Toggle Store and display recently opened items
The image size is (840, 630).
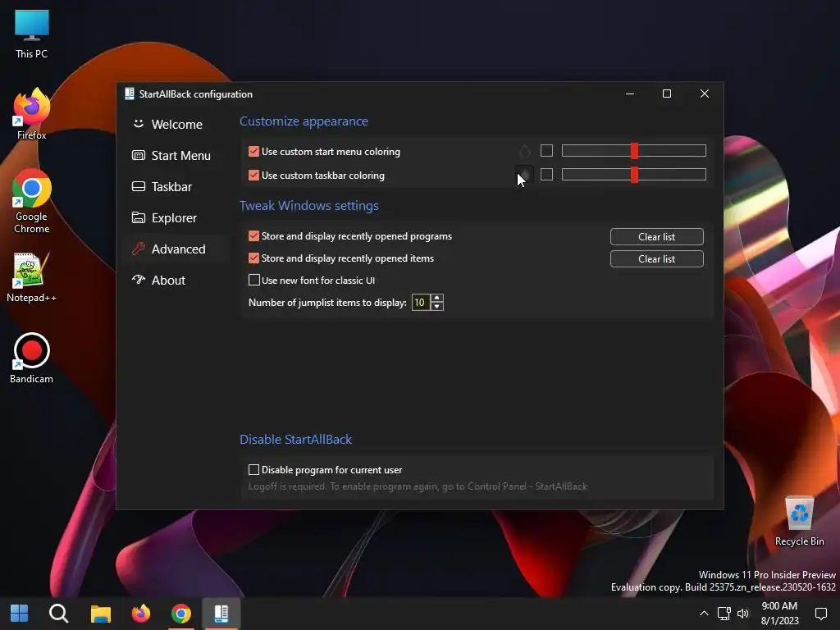pos(254,258)
